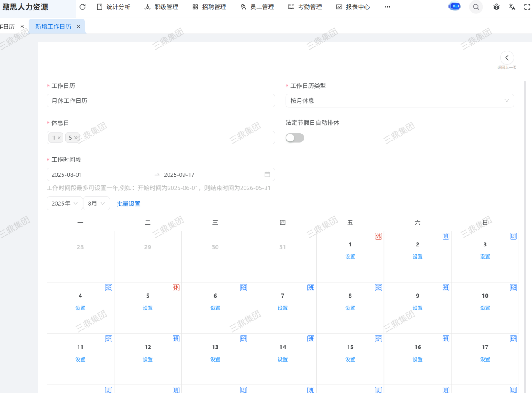The height and width of the screenshot is (393, 532).
Task: Click the refresh icon in top bar
Action: 82,7
